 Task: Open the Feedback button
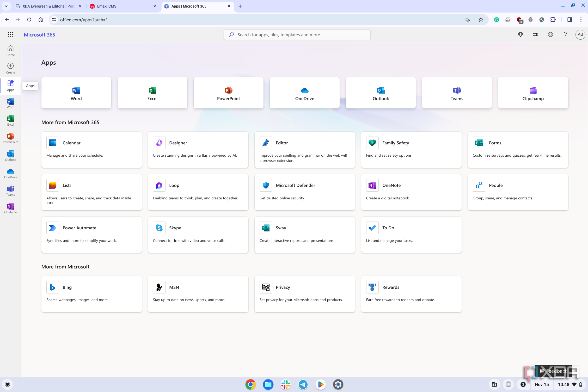553,371
